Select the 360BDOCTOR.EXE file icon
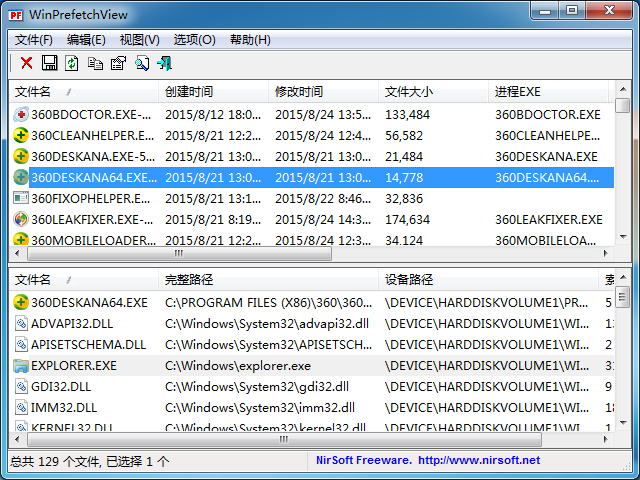Viewport: 640px width, 480px height. pos(21,115)
